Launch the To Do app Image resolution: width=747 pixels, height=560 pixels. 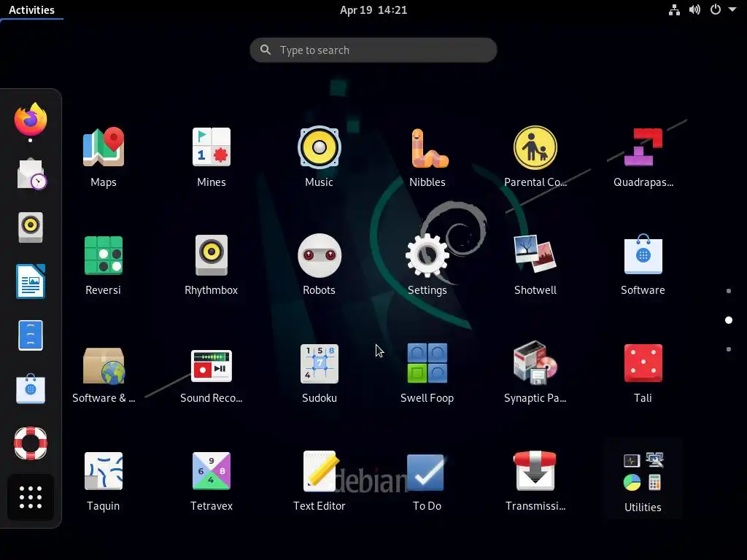(x=427, y=481)
